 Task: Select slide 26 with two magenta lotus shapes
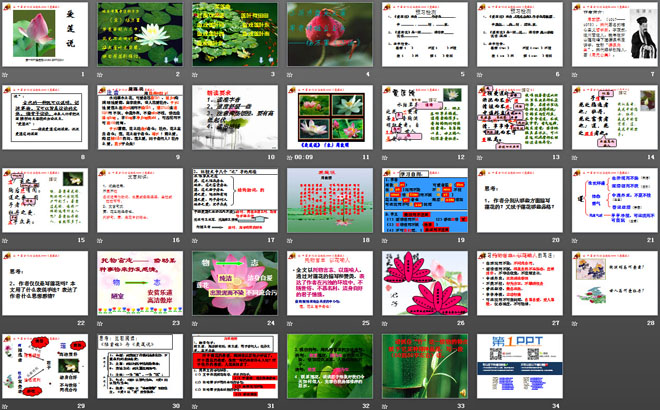click(x=425, y=283)
